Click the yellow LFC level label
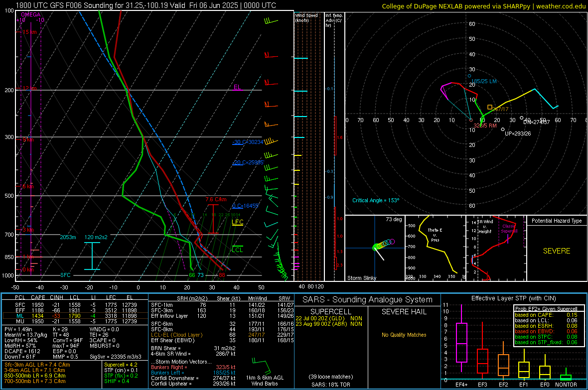 coord(237,222)
